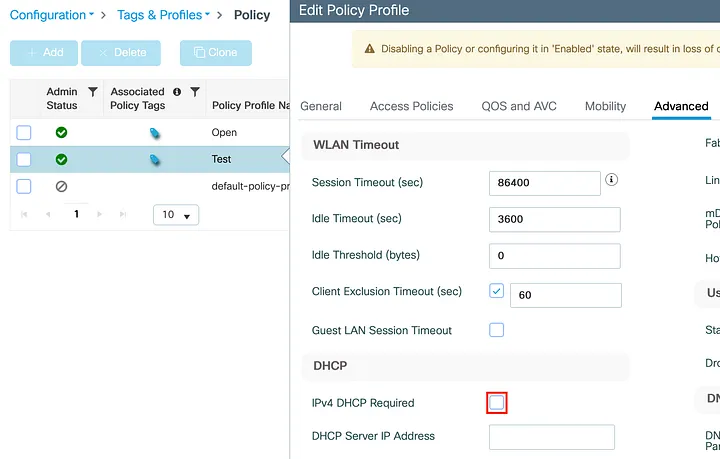The width and height of the screenshot is (720, 459).
Task: Click the DHCP Server IP Address field
Action: pyautogui.click(x=551, y=437)
